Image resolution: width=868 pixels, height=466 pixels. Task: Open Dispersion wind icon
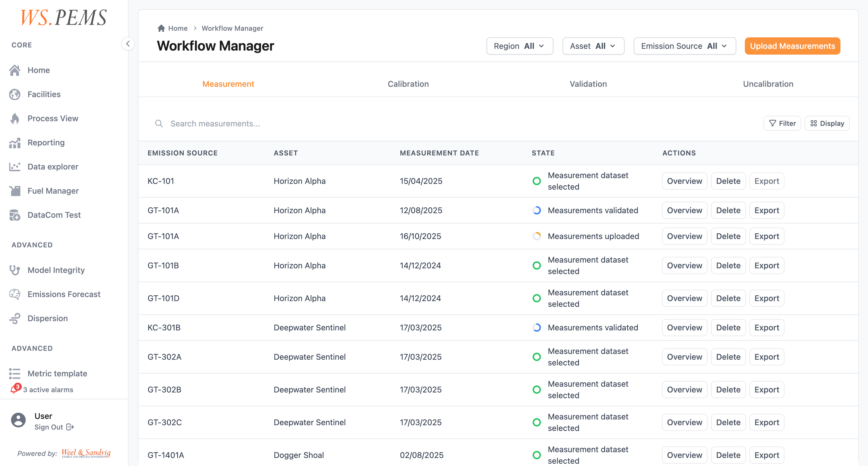tap(15, 318)
